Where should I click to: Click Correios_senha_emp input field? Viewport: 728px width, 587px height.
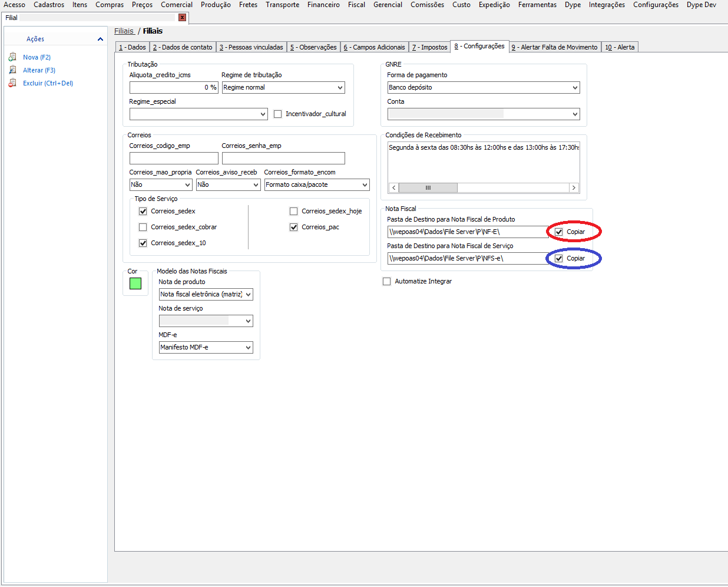point(283,159)
